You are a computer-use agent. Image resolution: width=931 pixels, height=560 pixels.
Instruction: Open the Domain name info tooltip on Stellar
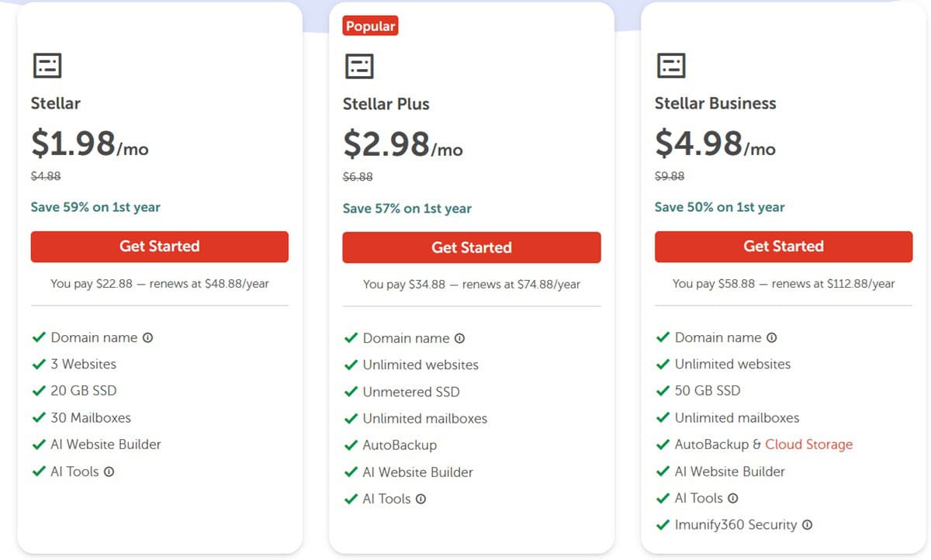[150, 337]
